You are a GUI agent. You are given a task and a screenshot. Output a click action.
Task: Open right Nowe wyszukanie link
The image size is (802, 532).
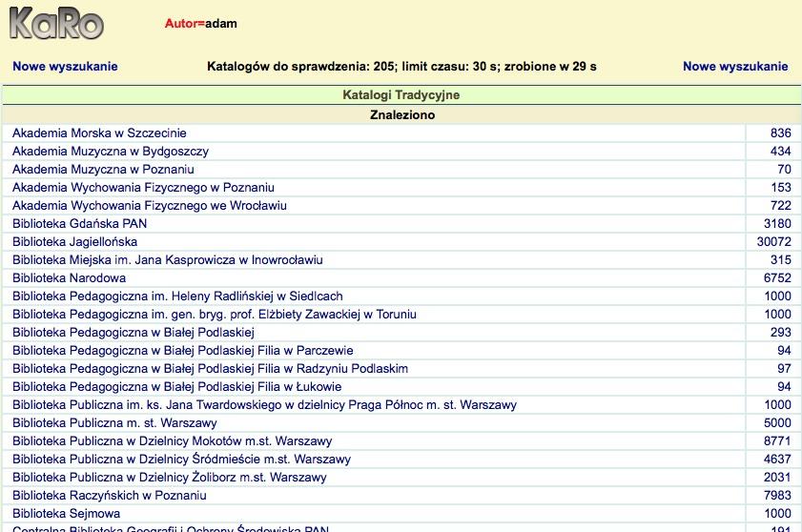tap(735, 67)
